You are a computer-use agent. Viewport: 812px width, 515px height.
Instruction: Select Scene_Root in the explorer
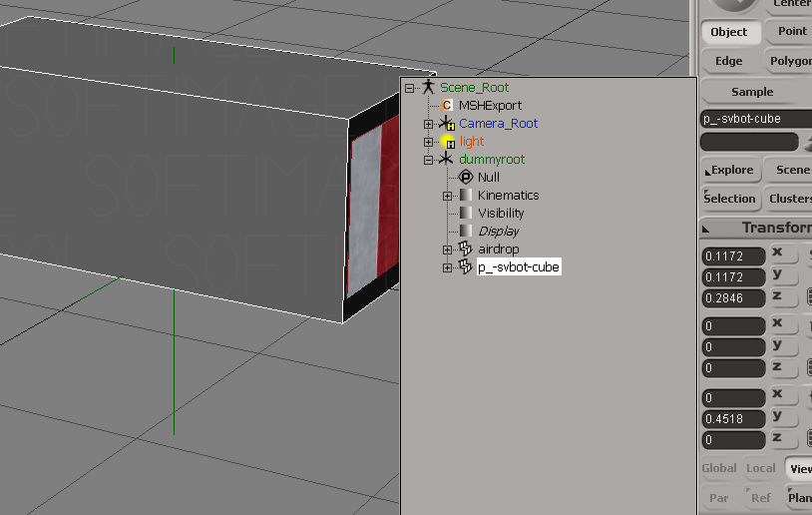tap(475, 88)
